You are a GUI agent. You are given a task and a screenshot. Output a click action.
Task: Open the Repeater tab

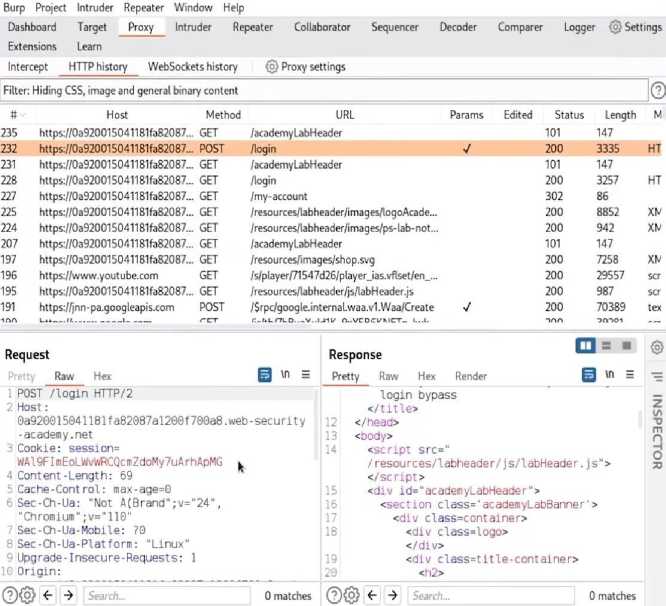coord(252,27)
